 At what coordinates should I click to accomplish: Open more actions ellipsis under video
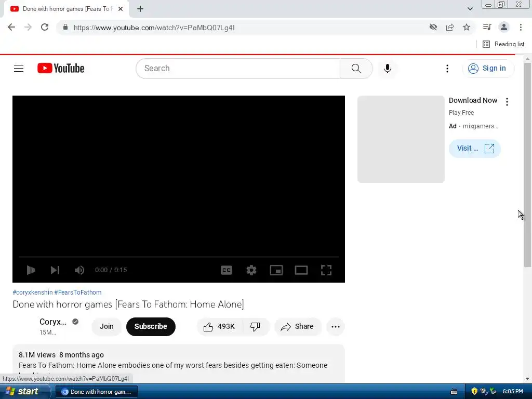click(336, 326)
